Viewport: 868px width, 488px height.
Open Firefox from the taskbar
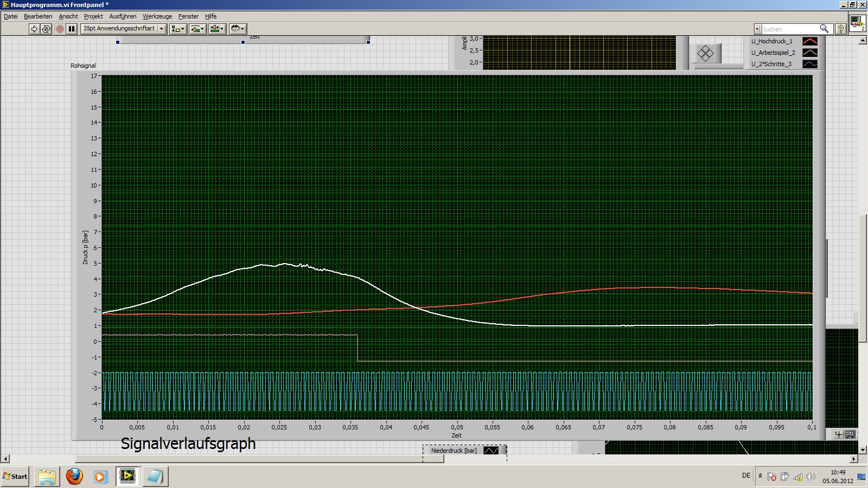[x=74, y=477]
